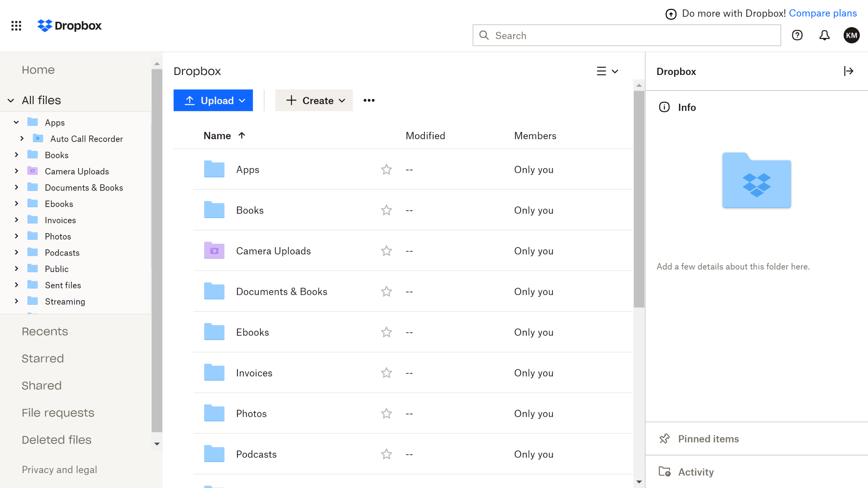Go to Starred section
Viewport: 868px width, 488px height.
pyautogui.click(x=43, y=358)
